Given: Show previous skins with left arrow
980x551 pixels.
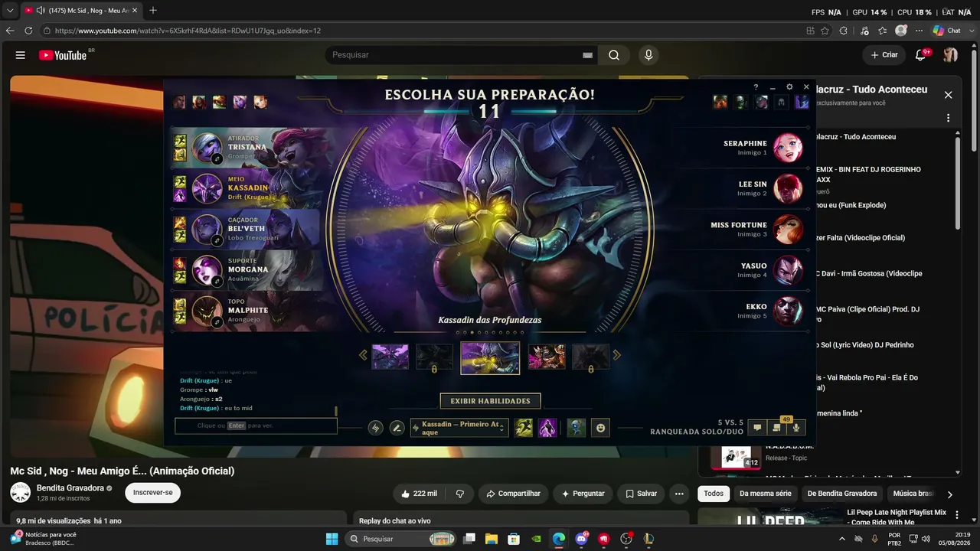Looking at the screenshot, I should point(363,355).
